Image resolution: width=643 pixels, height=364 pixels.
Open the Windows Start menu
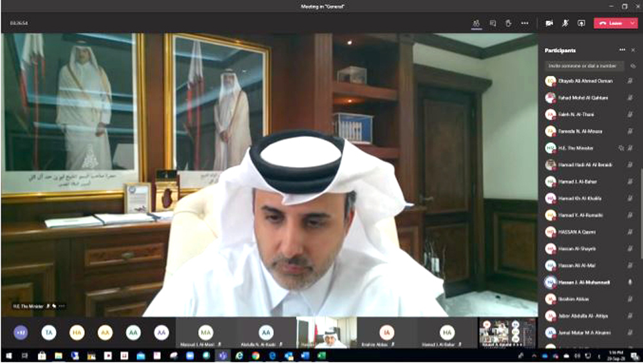click(x=8, y=356)
